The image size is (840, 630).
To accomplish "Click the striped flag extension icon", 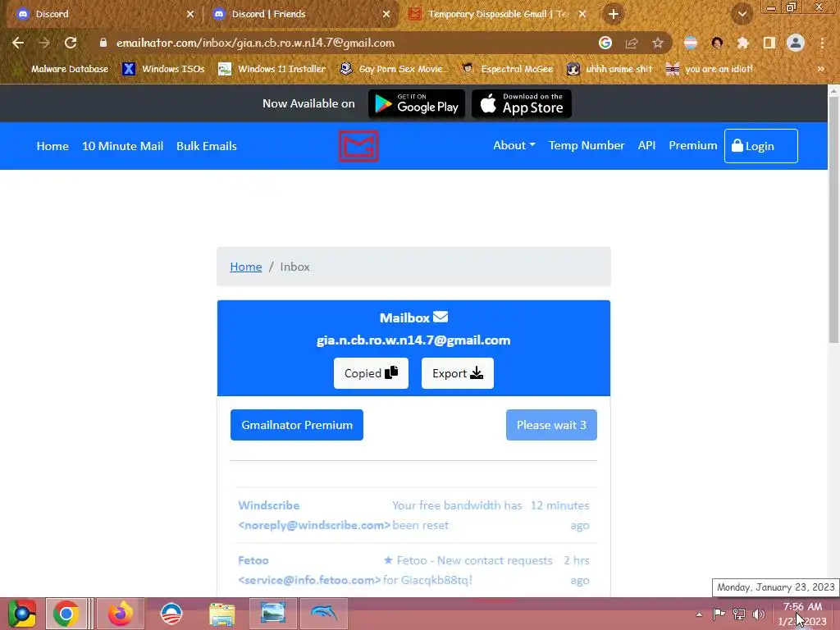I will pyautogui.click(x=691, y=43).
